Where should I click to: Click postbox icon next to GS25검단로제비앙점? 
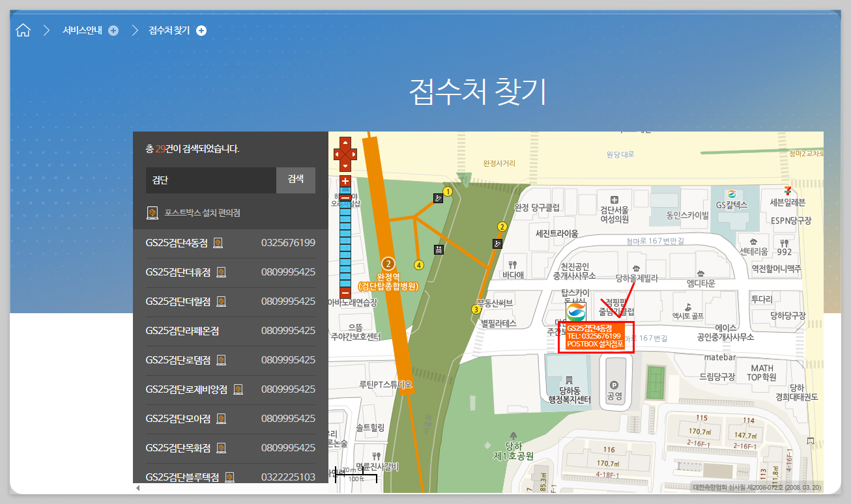pos(238,389)
